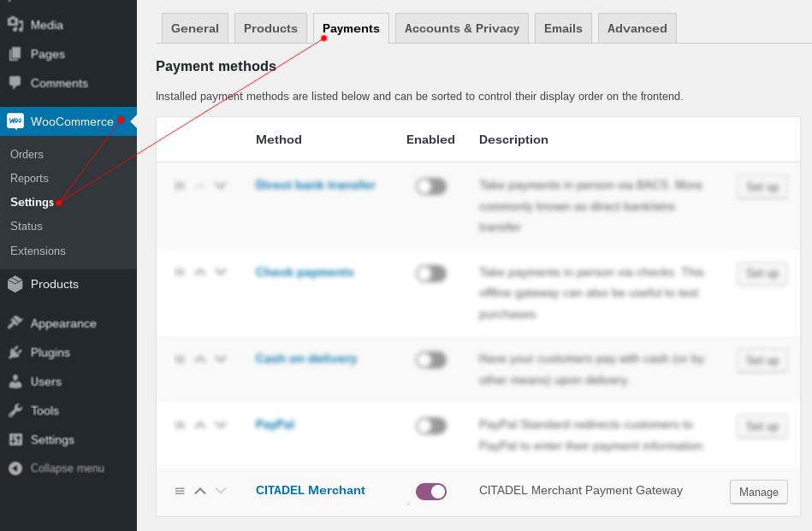Open the Emails settings tab
812x531 pixels.
click(x=563, y=28)
